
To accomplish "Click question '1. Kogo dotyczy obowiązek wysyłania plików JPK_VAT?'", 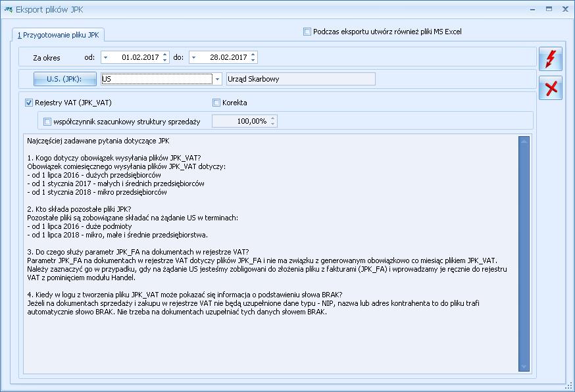I will [114, 158].
